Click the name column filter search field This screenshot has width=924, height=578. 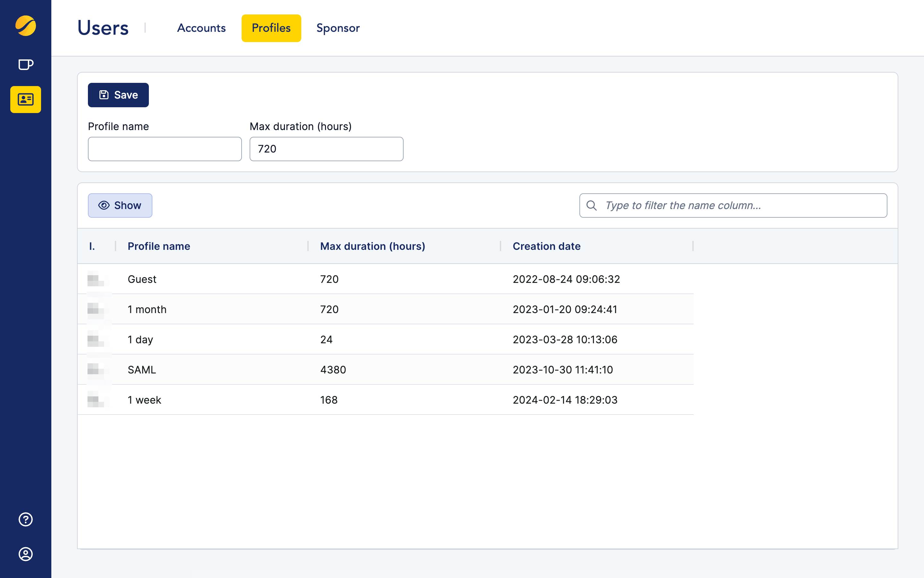[733, 206]
